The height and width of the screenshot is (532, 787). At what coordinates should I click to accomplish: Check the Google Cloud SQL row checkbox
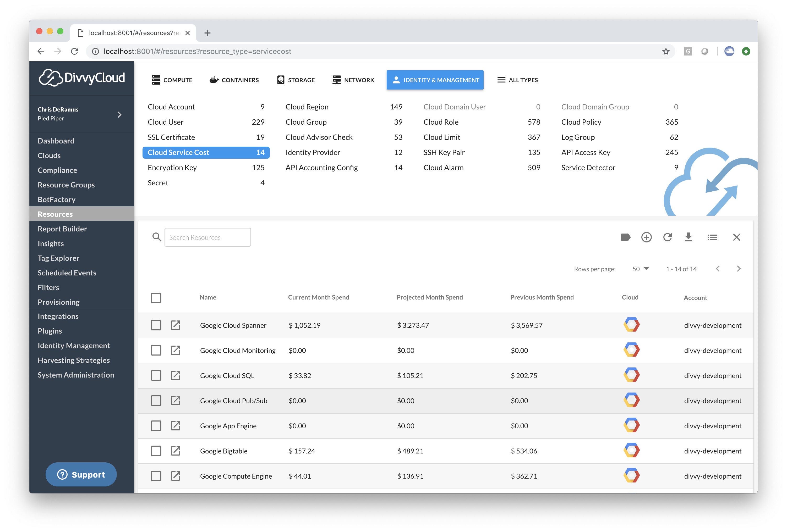pyautogui.click(x=156, y=375)
